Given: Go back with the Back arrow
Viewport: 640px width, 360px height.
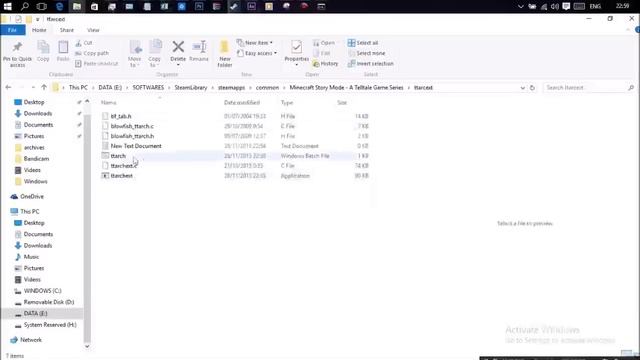Looking at the screenshot, I should coord(8,87).
